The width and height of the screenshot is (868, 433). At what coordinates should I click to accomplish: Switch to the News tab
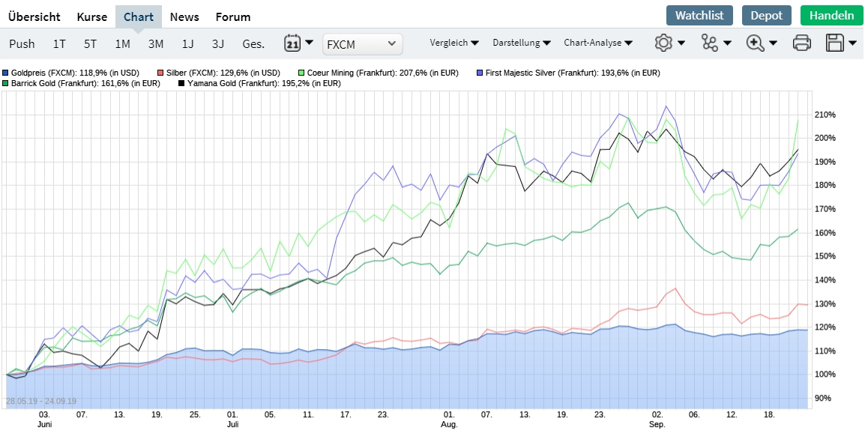point(184,16)
